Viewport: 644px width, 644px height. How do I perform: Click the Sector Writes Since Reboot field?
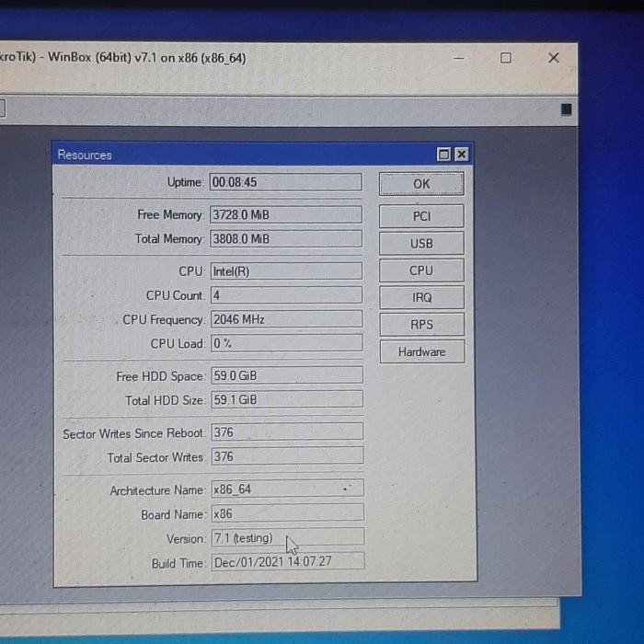(287, 431)
